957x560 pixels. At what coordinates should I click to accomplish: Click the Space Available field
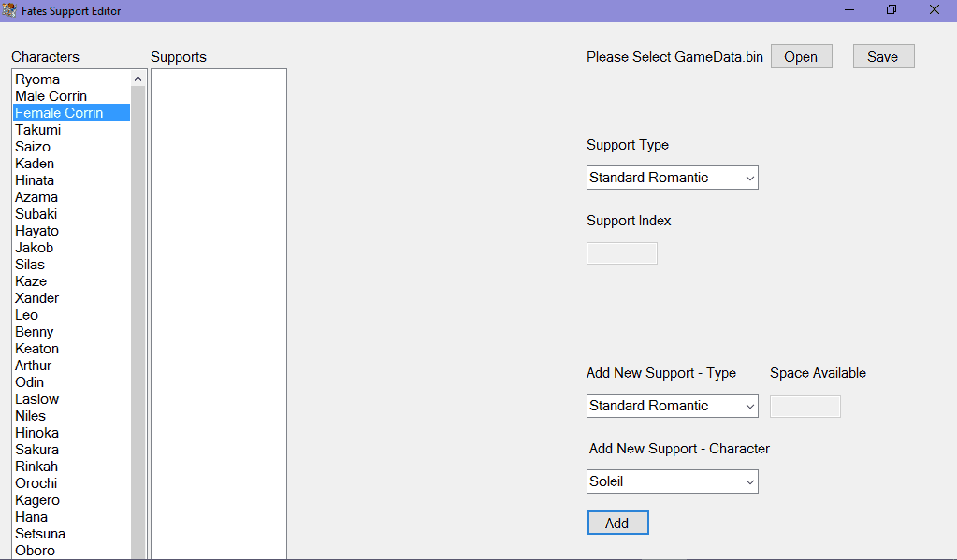[805, 407]
